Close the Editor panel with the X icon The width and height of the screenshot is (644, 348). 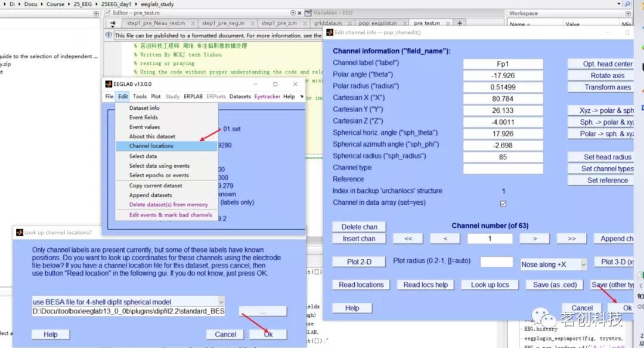coord(299,13)
